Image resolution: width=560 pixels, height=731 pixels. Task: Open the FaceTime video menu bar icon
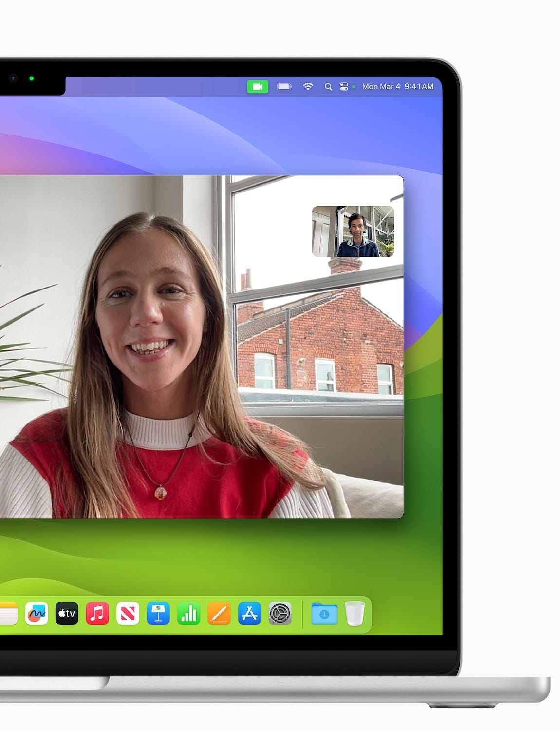[x=258, y=87]
